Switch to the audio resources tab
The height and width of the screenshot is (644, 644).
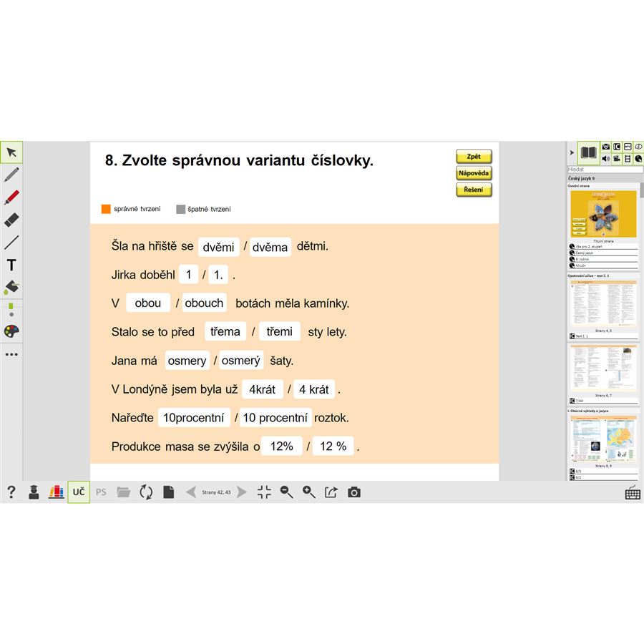pyautogui.click(x=606, y=158)
